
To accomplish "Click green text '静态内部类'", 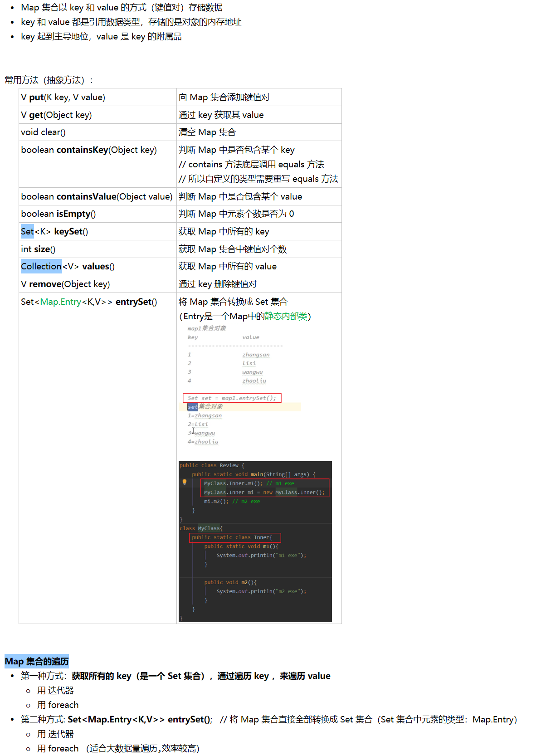I will [286, 316].
